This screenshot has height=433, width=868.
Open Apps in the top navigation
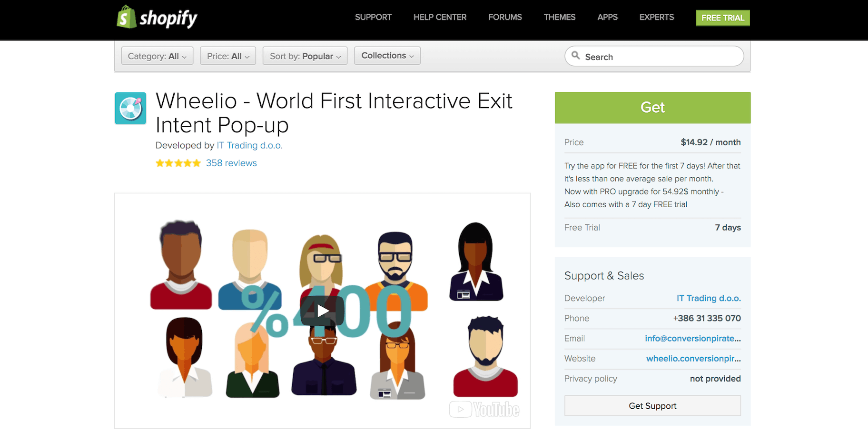[607, 17]
